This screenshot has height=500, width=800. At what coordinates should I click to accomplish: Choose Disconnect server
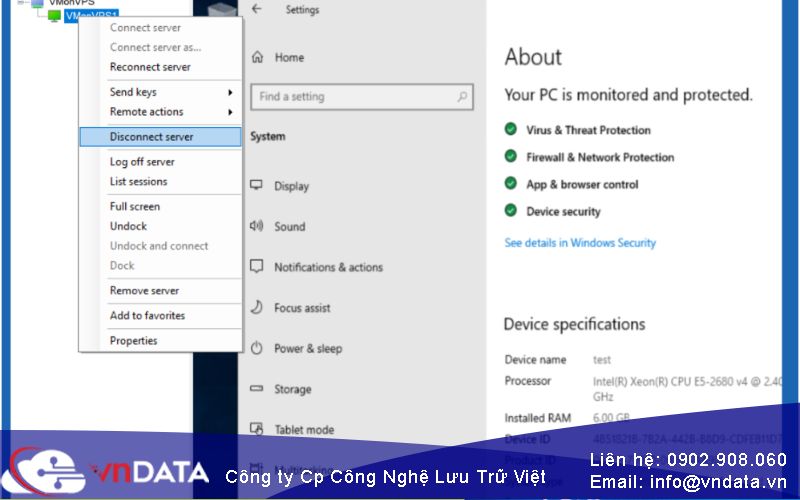160,137
